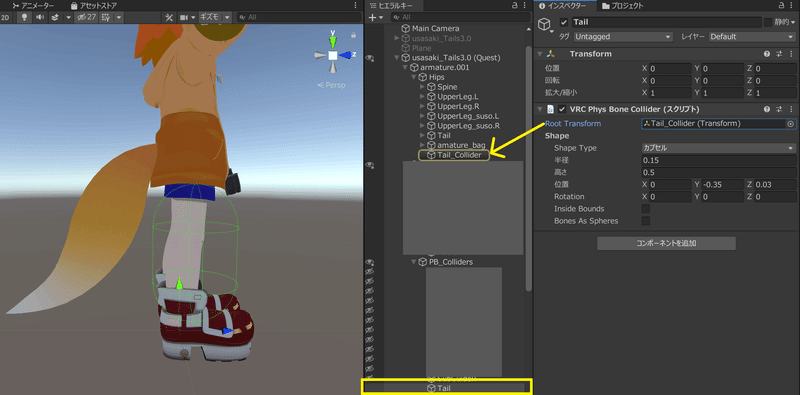Open the Transform component preset icon
The height and width of the screenshot is (395, 800).
click(x=779, y=54)
